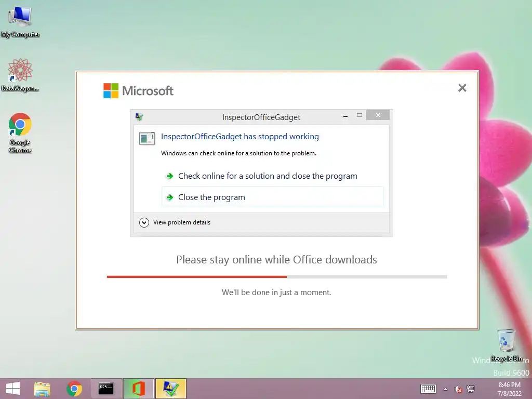Click 'Windows can check online' message text
532x399 pixels.
pos(238,153)
